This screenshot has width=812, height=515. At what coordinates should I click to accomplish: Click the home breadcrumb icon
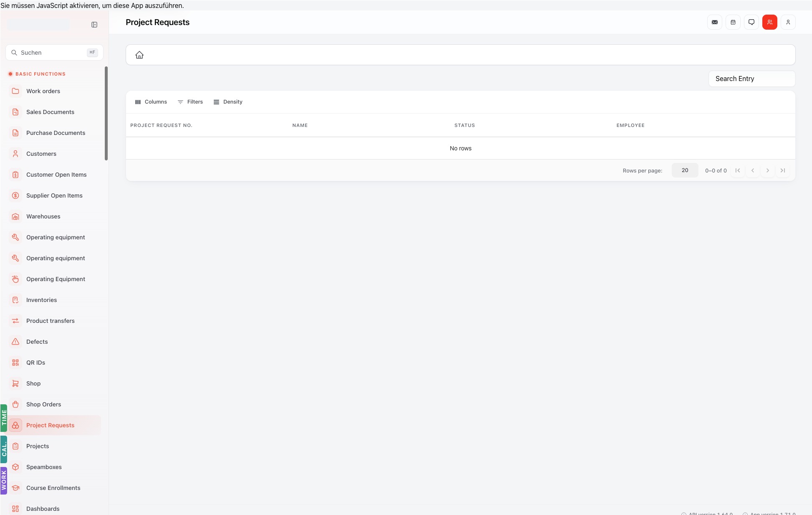(139, 55)
